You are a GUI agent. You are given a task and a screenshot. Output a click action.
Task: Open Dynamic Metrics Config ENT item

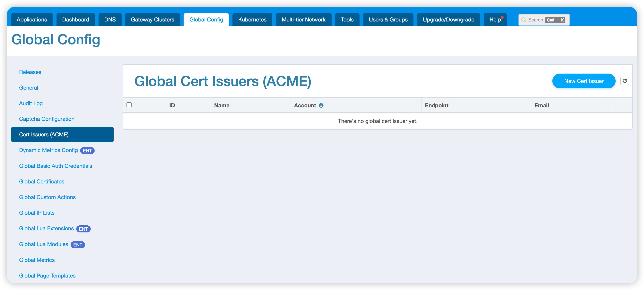(48, 150)
